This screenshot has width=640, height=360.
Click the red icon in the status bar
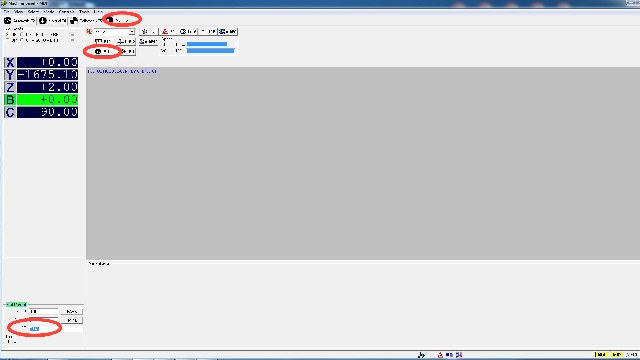(x=440, y=355)
